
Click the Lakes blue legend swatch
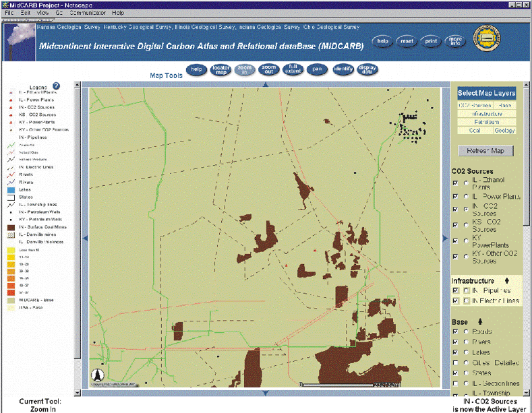[11, 190]
